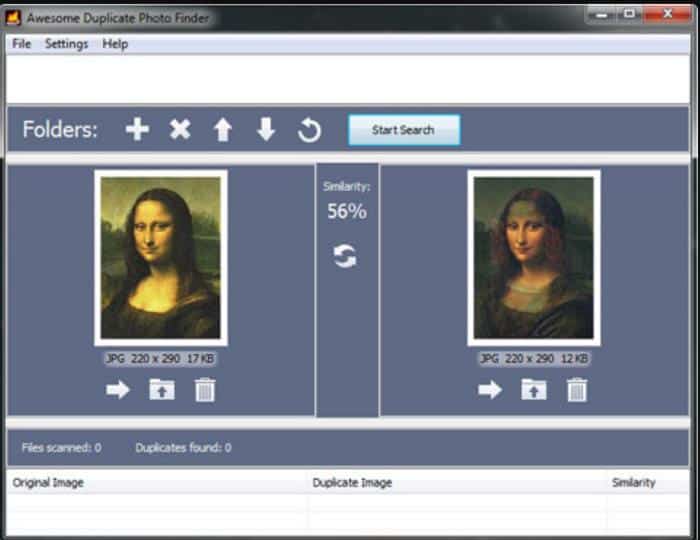
Task: Select the right Mona Lisa thumbnail
Action: [x=533, y=258]
